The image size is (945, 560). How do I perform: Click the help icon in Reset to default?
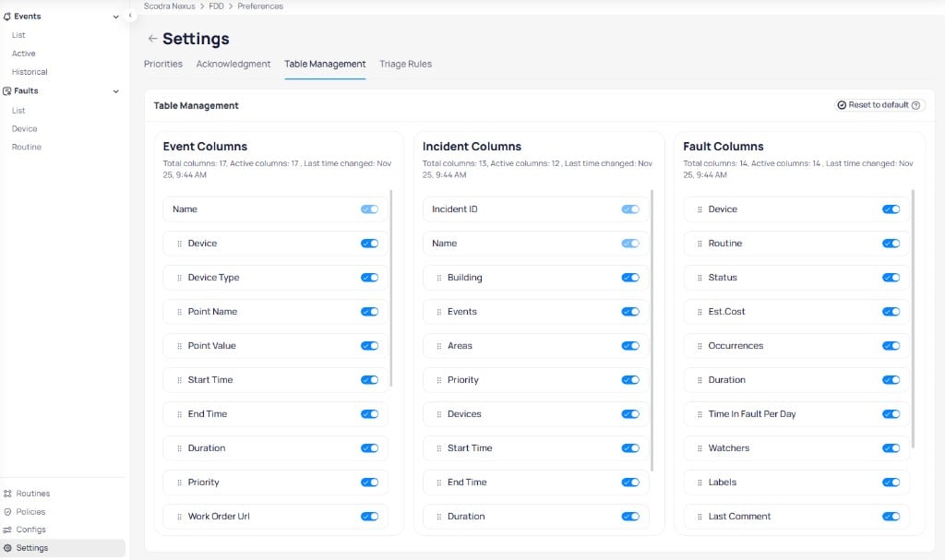tap(915, 105)
